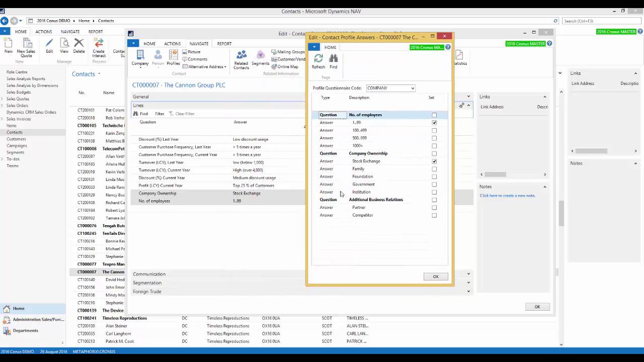Uncheck the Stock Exchange answer checkbox
Image resolution: width=644 pixels, height=362 pixels.
434,161
